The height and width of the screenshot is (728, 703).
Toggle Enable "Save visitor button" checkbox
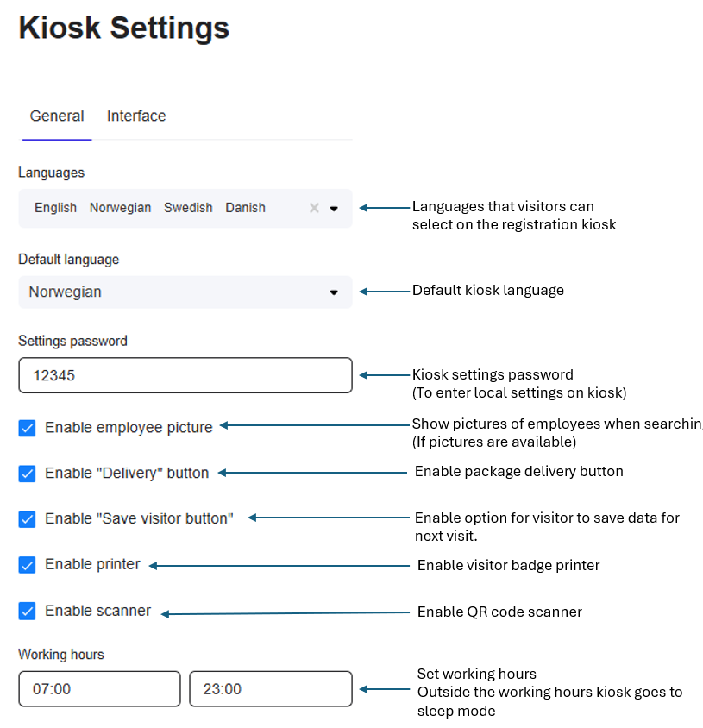28,519
